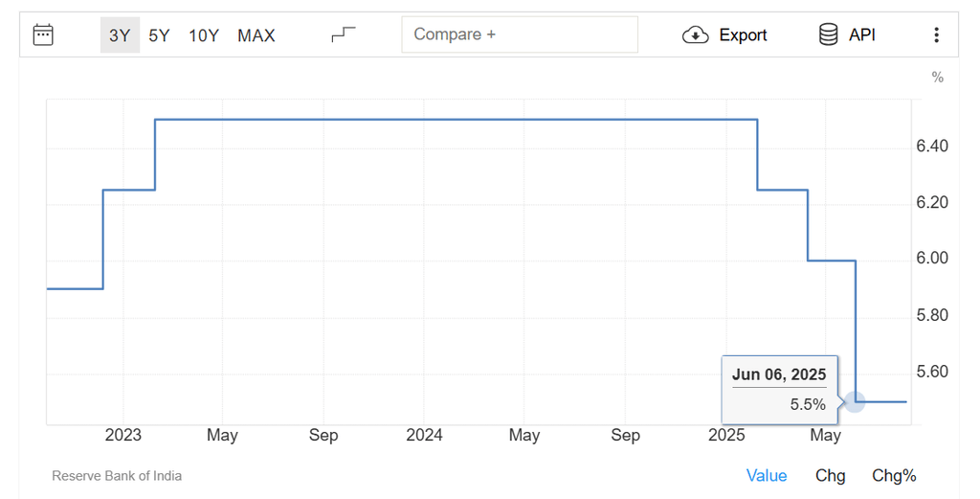Image resolution: width=980 pixels, height=499 pixels.
Task: Select the 3Y time range
Action: pos(120,35)
